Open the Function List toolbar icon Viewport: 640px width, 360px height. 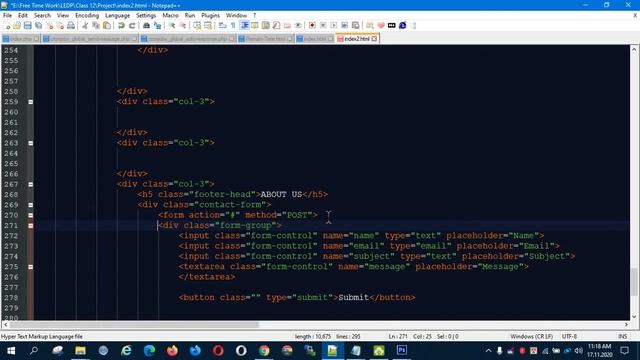[x=276, y=25]
